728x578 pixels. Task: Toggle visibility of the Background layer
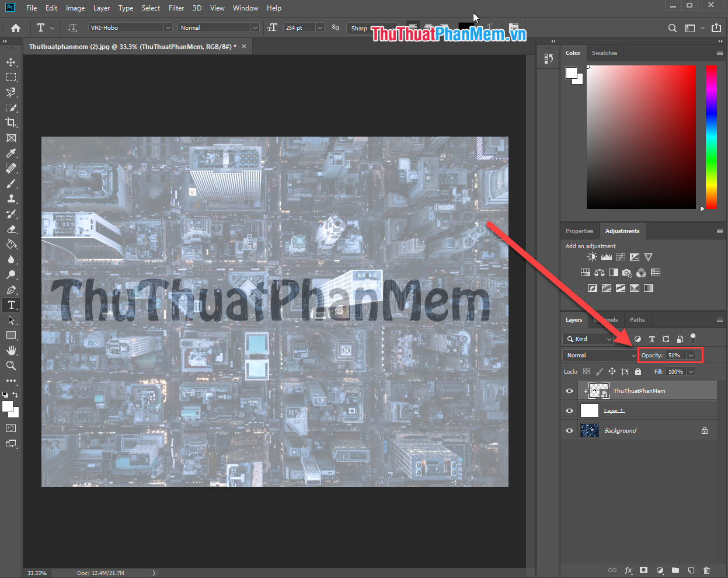[x=569, y=430]
